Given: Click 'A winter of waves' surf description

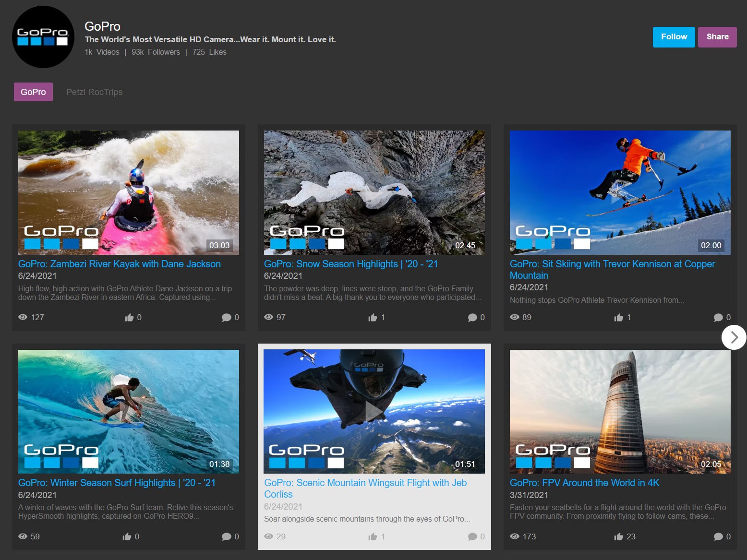Looking at the screenshot, I should [x=126, y=512].
